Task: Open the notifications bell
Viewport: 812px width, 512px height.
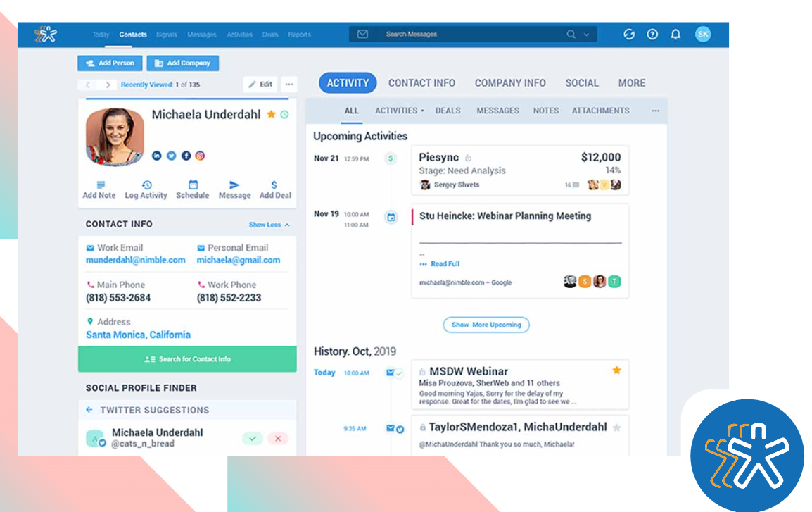Action: tap(675, 35)
